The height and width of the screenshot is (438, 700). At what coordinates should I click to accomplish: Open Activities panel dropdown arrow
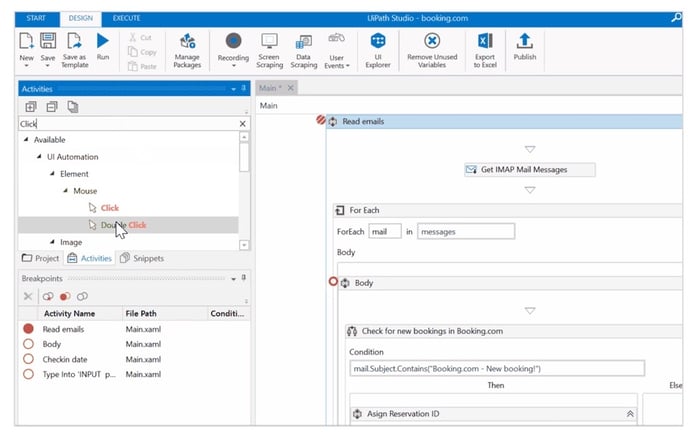point(233,89)
